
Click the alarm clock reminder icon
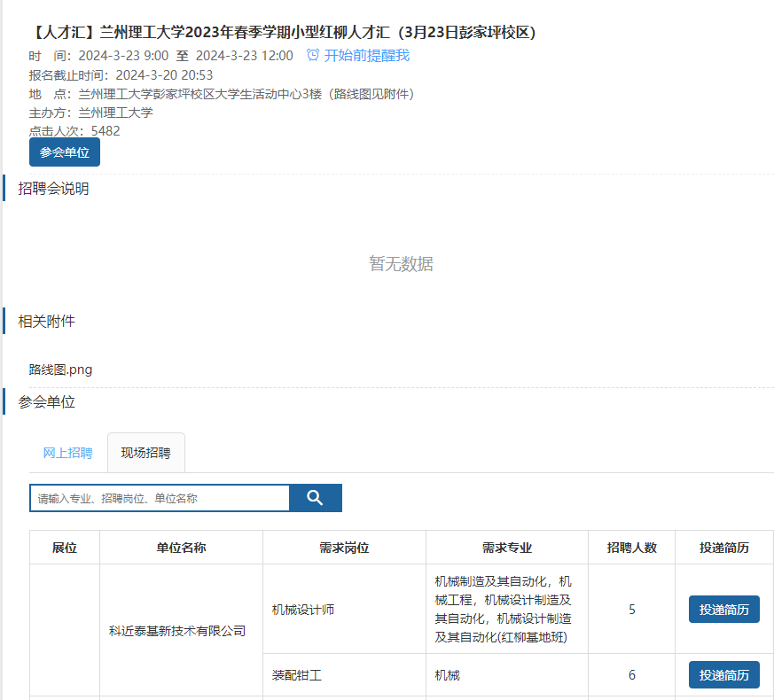[x=312, y=55]
